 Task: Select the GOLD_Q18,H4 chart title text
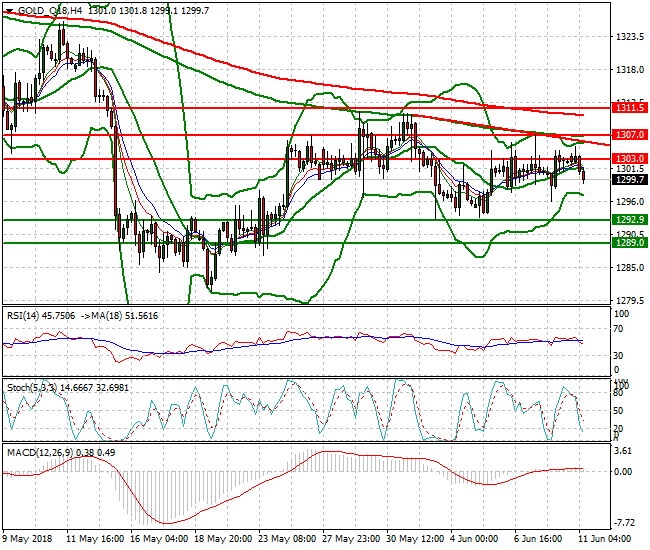pyautogui.click(x=51, y=11)
